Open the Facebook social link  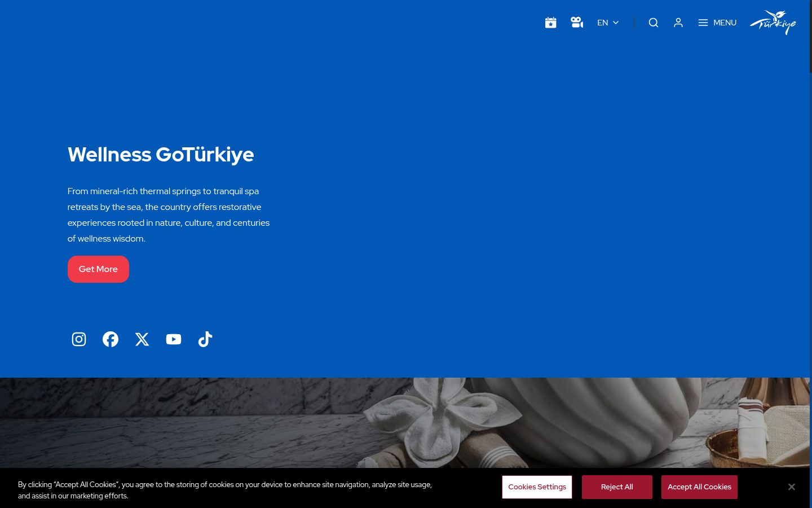(111, 339)
